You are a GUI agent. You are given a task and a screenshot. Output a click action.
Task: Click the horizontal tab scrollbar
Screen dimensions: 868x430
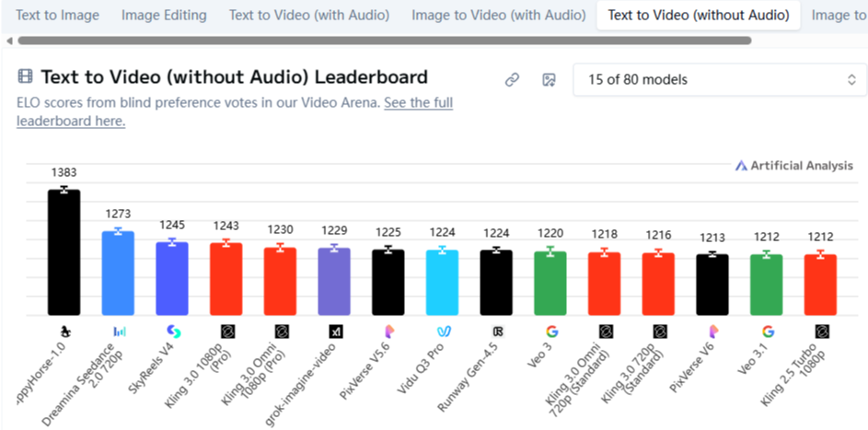384,41
